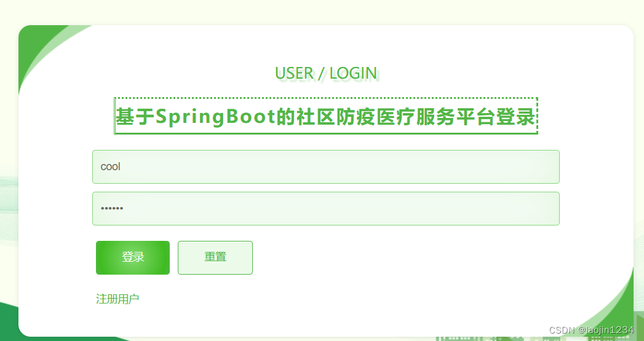Click the password dots in the field
The width and height of the screenshot is (644, 341).
pos(112,208)
